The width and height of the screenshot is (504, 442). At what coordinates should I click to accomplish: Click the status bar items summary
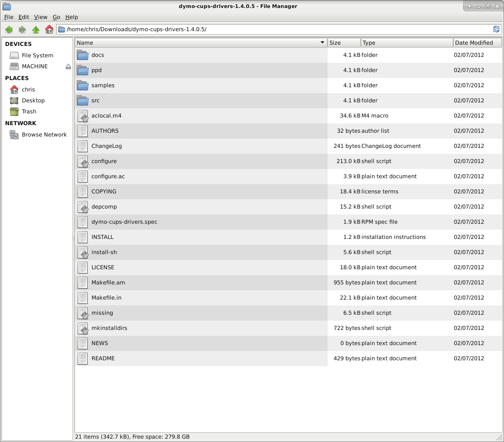point(132,437)
